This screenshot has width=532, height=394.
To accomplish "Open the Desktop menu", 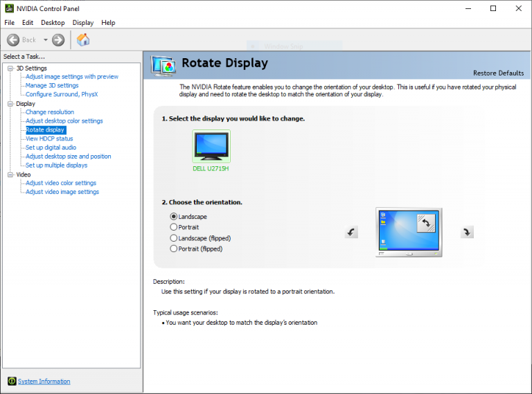I will click(x=53, y=23).
